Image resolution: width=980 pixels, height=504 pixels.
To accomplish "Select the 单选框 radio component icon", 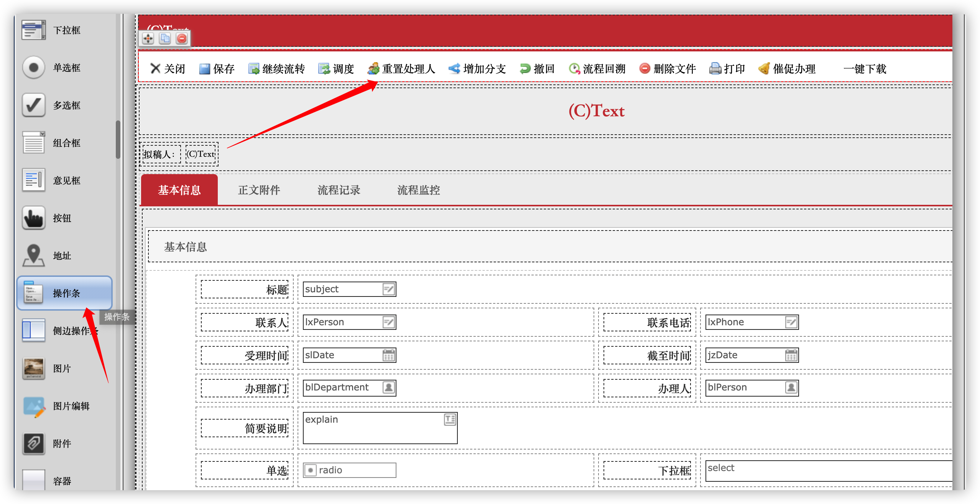I will tap(34, 68).
